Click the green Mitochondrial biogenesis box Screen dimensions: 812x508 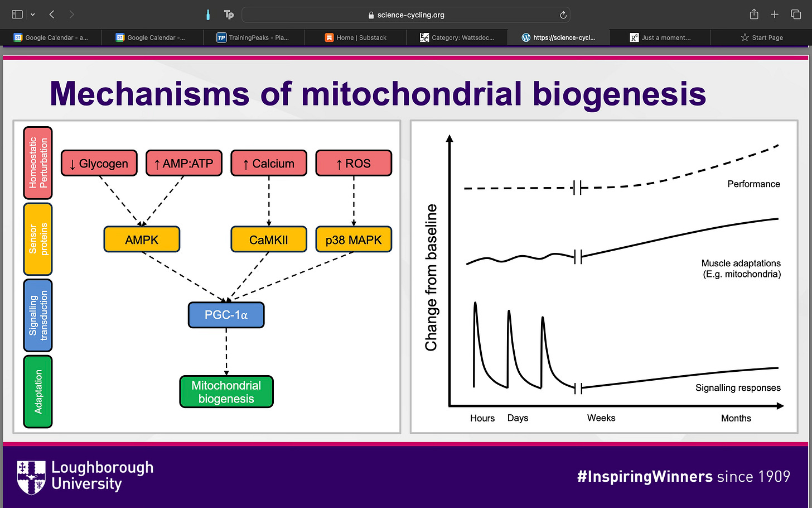226,392
